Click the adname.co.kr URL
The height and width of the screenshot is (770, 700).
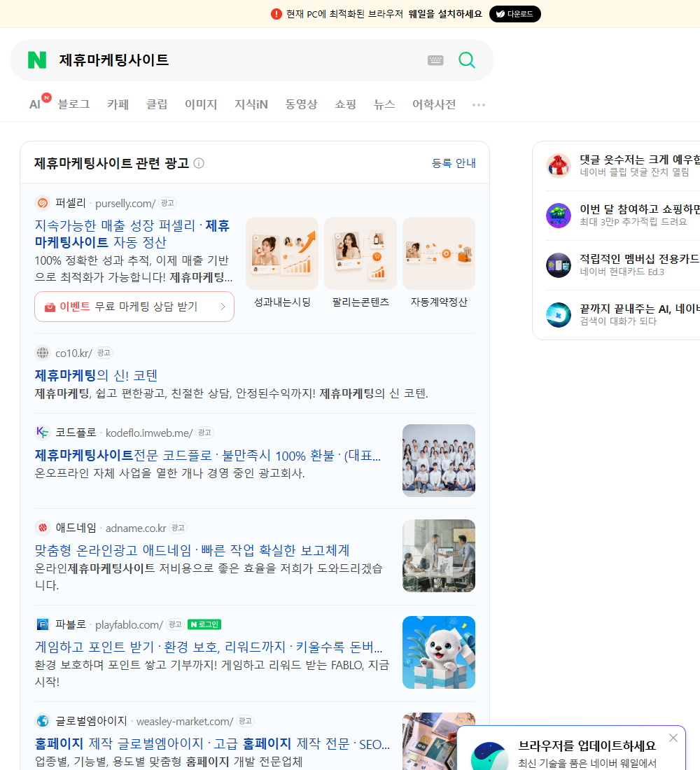pos(136,528)
